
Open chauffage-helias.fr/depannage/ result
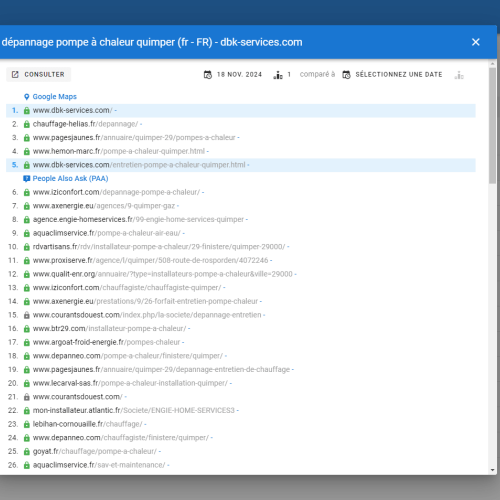click(x=85, y=124)
